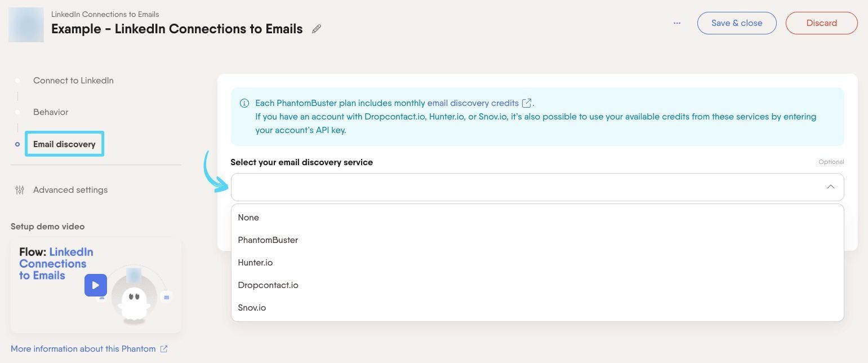Collapse the email discovery service dropdown chevron
Screen dimensions: 868x363
click(830, 187)
